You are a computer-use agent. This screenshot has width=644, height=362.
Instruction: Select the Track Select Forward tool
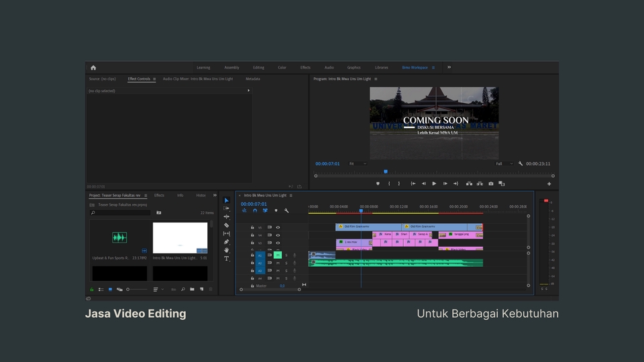pyautogui.click(x=226, y=208)
